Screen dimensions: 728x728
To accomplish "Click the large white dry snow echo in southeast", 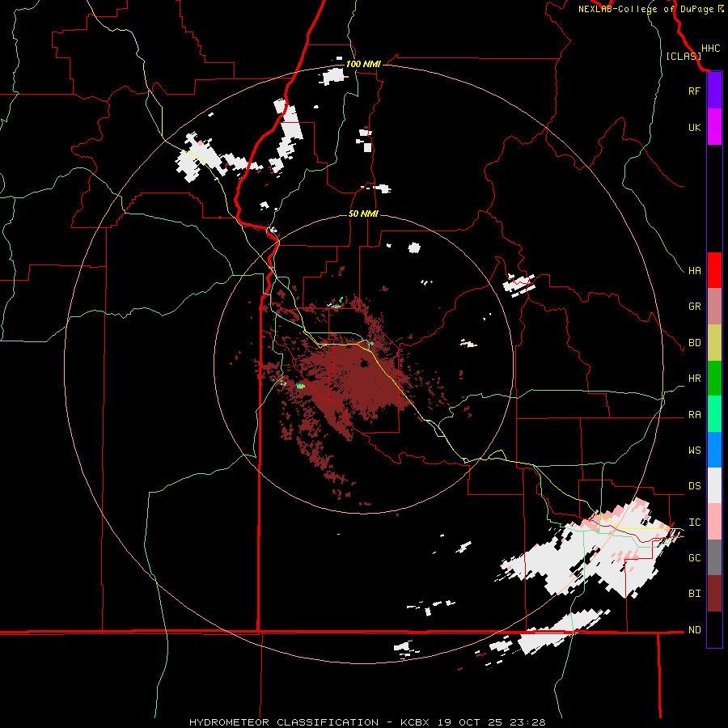I will (x=587, y=548).
